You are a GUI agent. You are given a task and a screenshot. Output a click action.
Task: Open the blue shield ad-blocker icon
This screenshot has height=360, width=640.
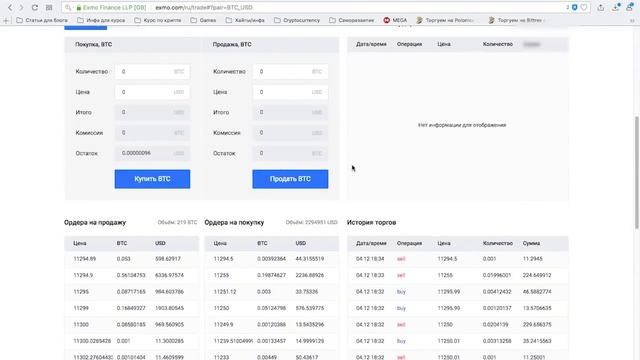pyautogui.click(x=574, y=7)
